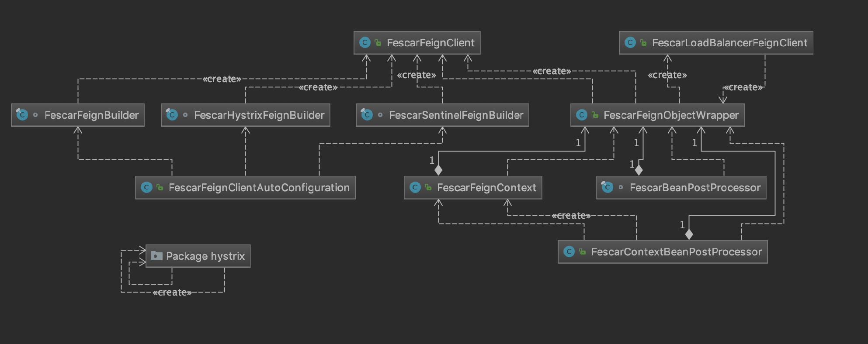Click the FescarFeignContext class icon
The image size is (868, 344).
(x=415, y=187)
